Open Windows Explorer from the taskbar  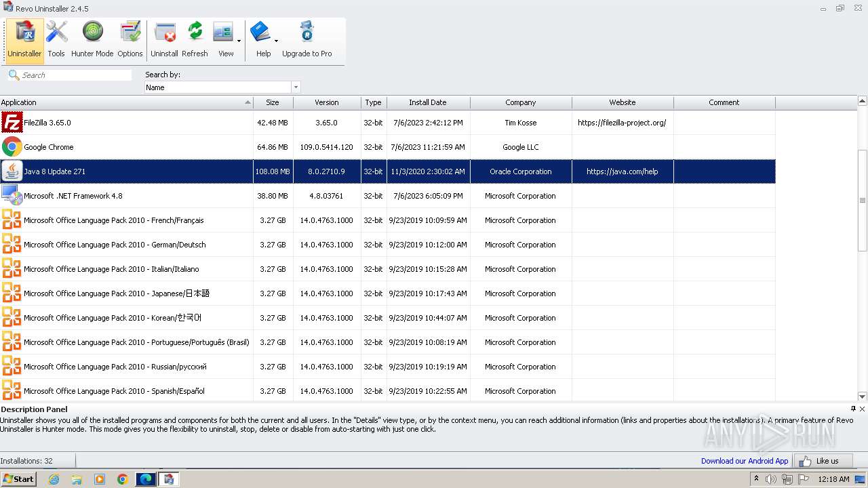click(x=77, y=479)
